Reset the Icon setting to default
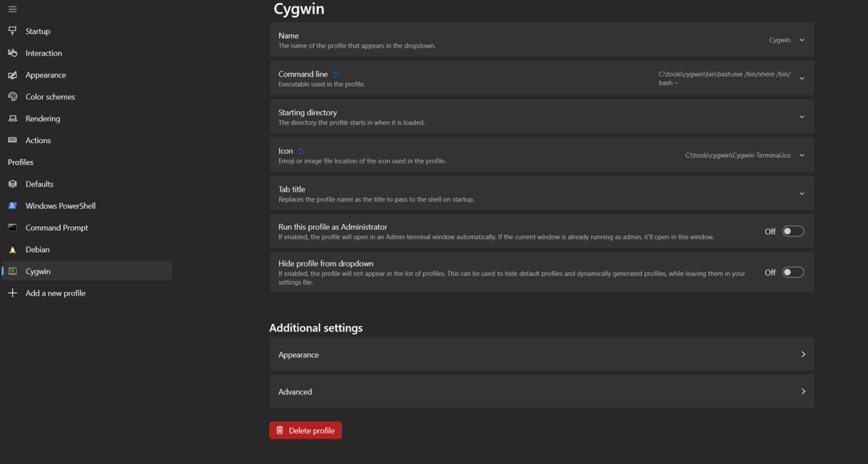This screenshot has width=868, height=464. 301,151
